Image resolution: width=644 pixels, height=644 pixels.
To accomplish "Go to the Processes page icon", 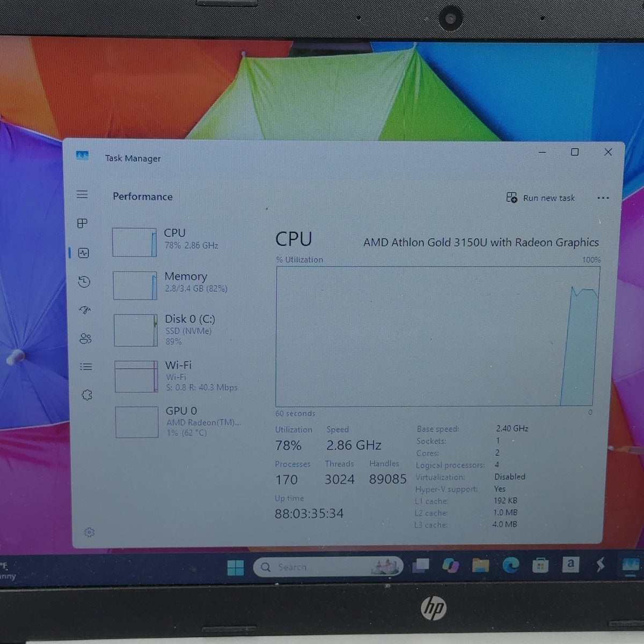I will (82, 223).
